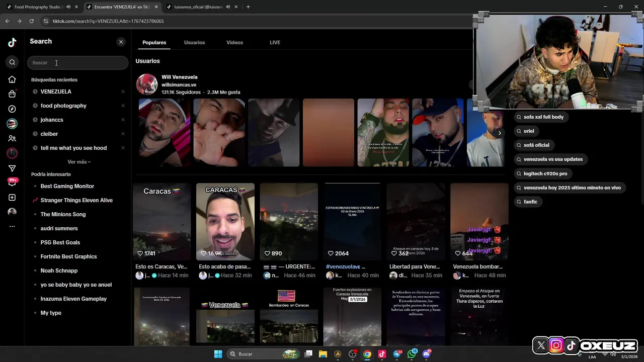Remove johanccs from recent searches
The height and width of the screenshot is (362, 644).
click(123, 120)
